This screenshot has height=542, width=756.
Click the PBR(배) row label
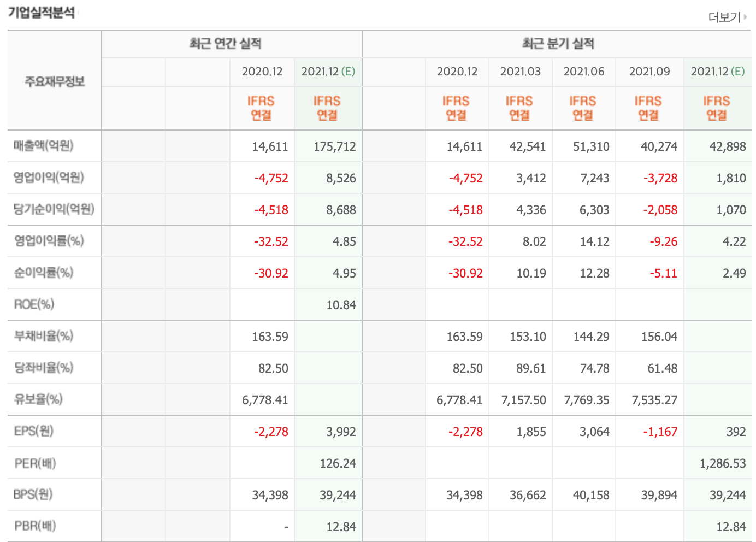(x=35, y=526)
